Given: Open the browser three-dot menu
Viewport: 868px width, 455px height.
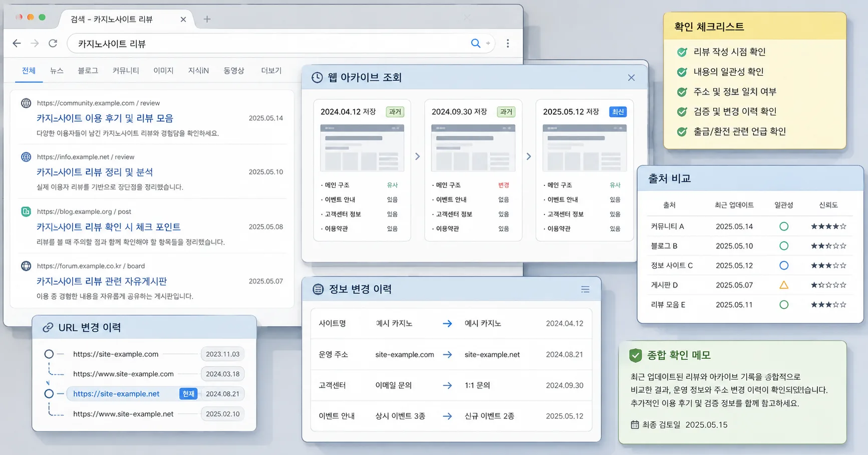Looking at the screenshot, I should (508, 44).
